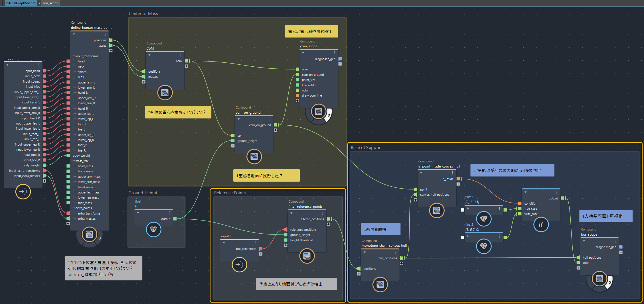The width and height of the screenshot is (644, 304).
Task: Click the plus button below is_inside output
Action: point(458,184)
